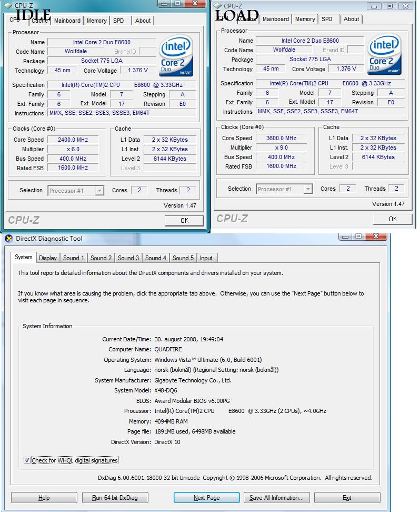The width and height of the screenshot is (420, 512).
Task: Close the DirectX Diagnostic Tool window
Action: click(x=376, y=236)
